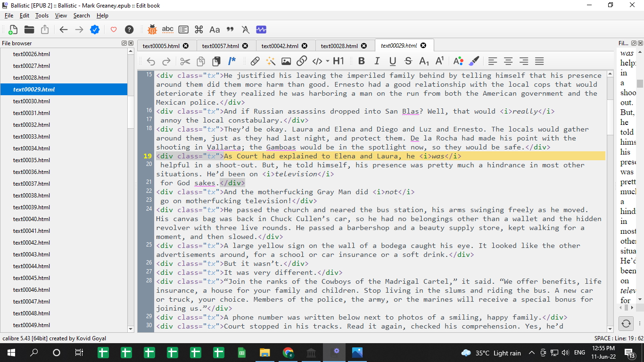Screen dimensions: 644x362
Task: Insert a hyperlink with the chain icon
Action: click(302, 61)
